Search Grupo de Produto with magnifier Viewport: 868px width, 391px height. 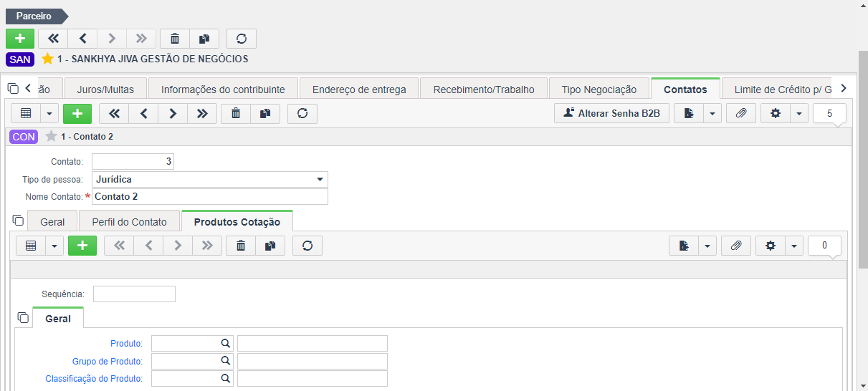tap(225, 361)
